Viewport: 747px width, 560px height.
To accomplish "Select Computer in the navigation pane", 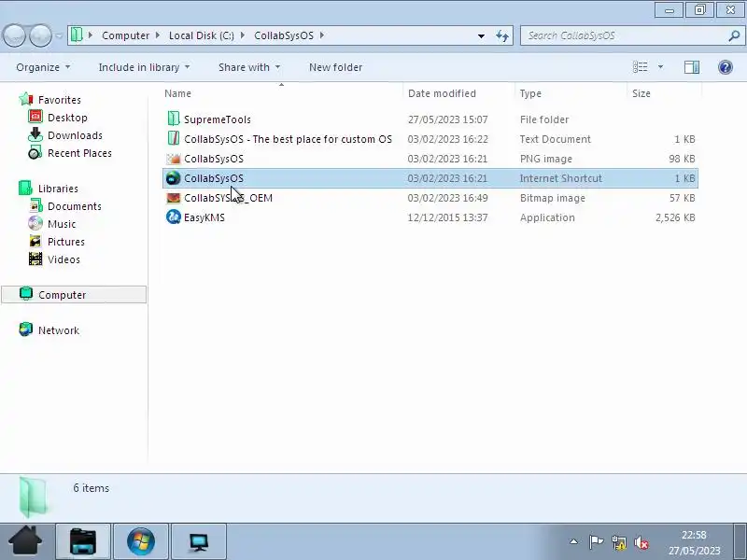I will click(x=74, y=295).
